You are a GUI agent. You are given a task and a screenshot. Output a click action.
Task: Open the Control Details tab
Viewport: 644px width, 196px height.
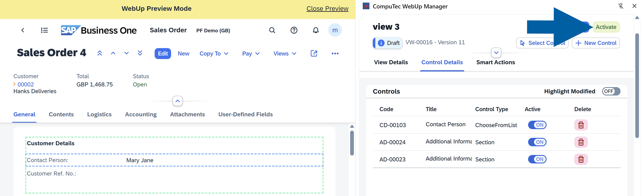[442, 62]
